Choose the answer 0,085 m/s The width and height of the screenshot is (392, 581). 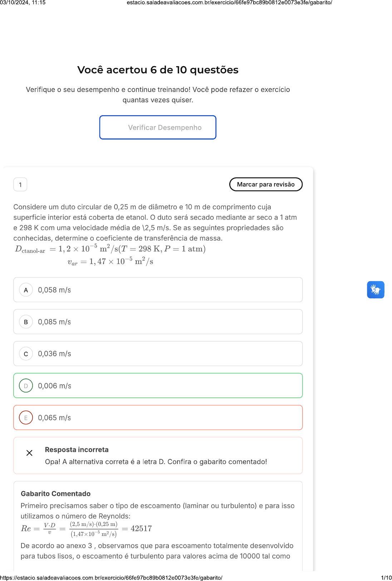point(54,322)
